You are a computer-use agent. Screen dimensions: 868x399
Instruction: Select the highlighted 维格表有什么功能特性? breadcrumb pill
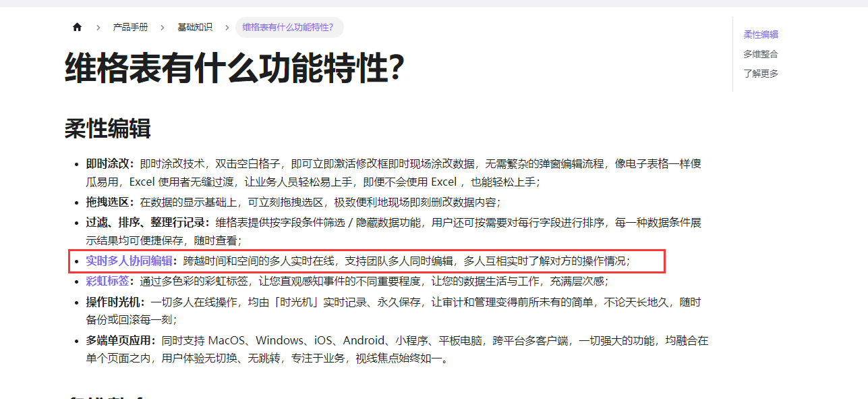[289, 27]
